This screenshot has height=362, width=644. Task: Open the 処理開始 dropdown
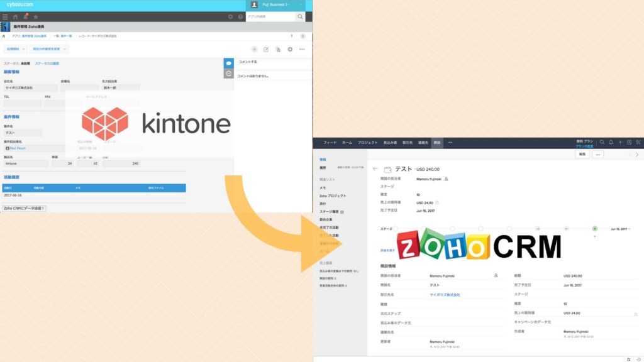(16, 49)
